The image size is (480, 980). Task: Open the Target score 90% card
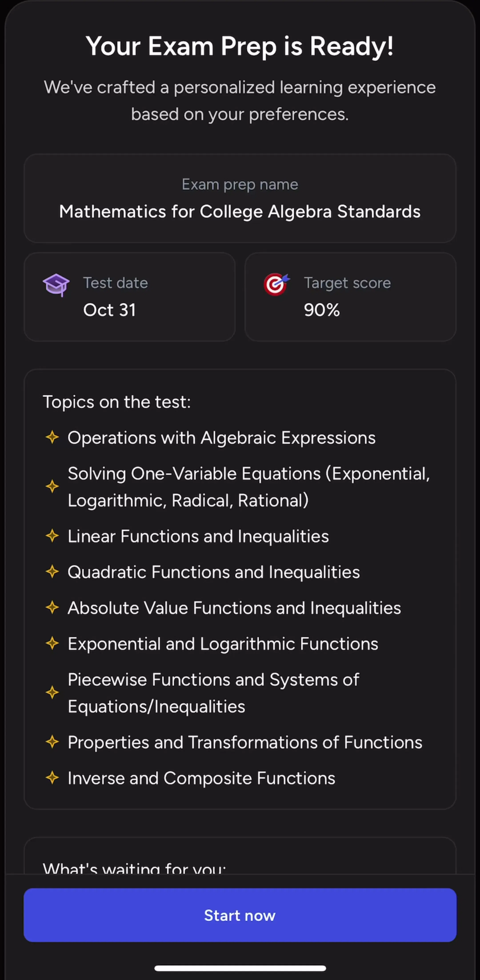(350, 297)
